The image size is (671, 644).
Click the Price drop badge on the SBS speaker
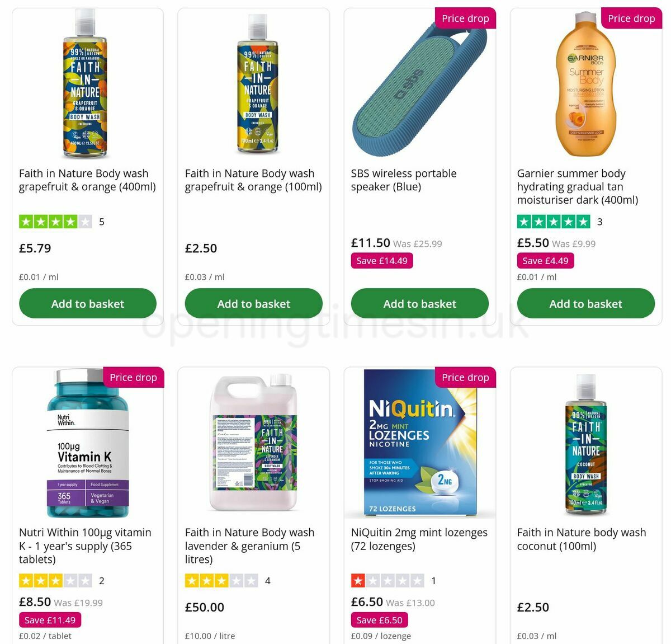465,18
